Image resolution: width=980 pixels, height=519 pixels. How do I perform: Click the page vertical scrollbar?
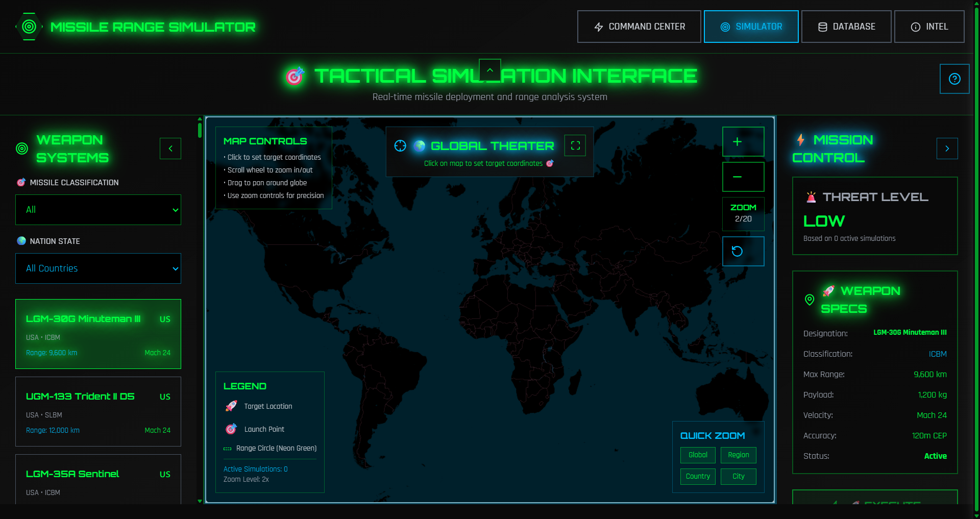click(x=976, y=259)
